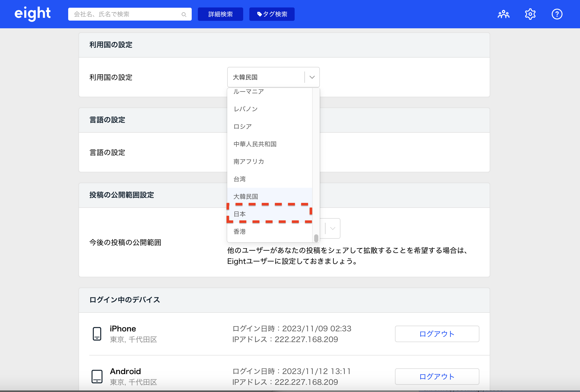Image resolution: width=580 pixels, height=392 pixels.
Task: Click the ログイン中のデバイス heading
Action: click(x=125, y=300)
